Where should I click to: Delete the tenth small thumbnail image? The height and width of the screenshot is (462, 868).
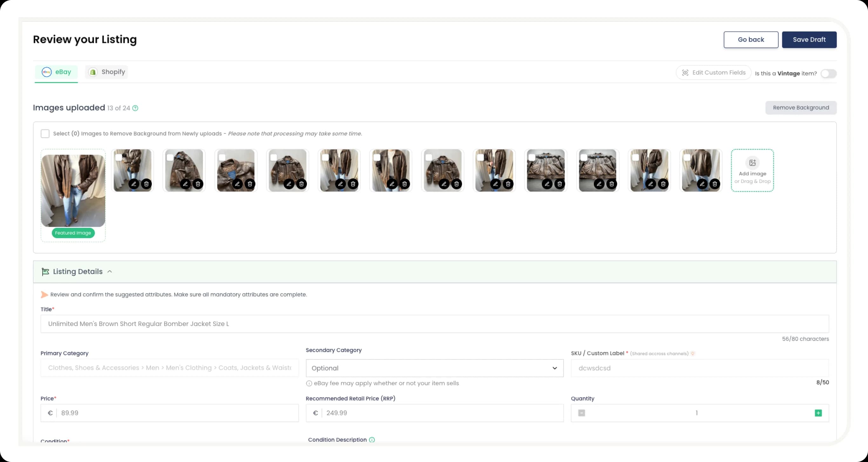point(611,184)
